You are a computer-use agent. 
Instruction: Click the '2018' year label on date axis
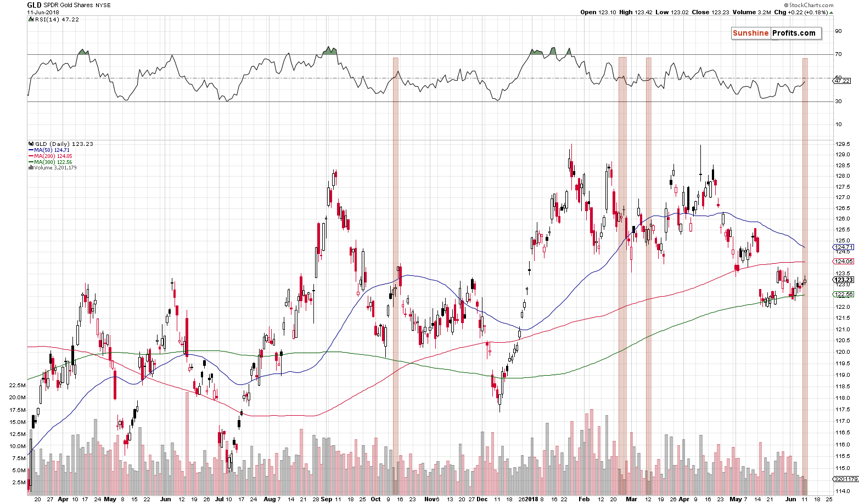click(x=531, y=500)
